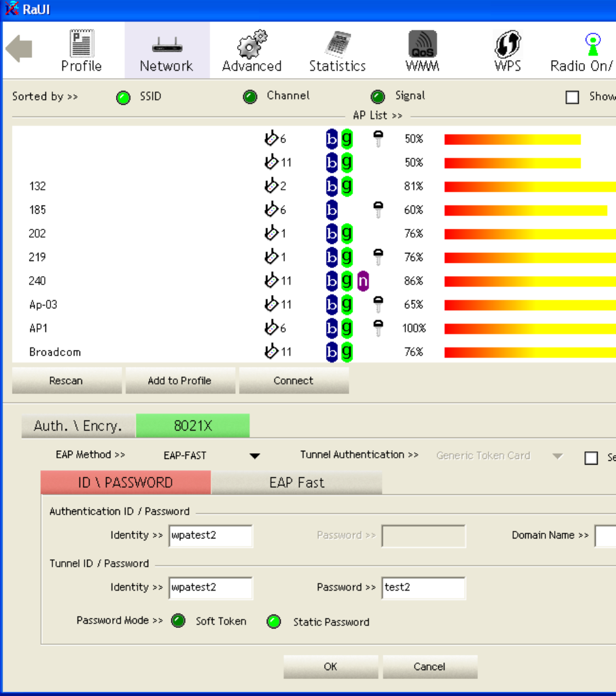Screen dimensions: 616x696
Task: Switch to the Auth. \ Encry. tab
Action: pos(79,426)
